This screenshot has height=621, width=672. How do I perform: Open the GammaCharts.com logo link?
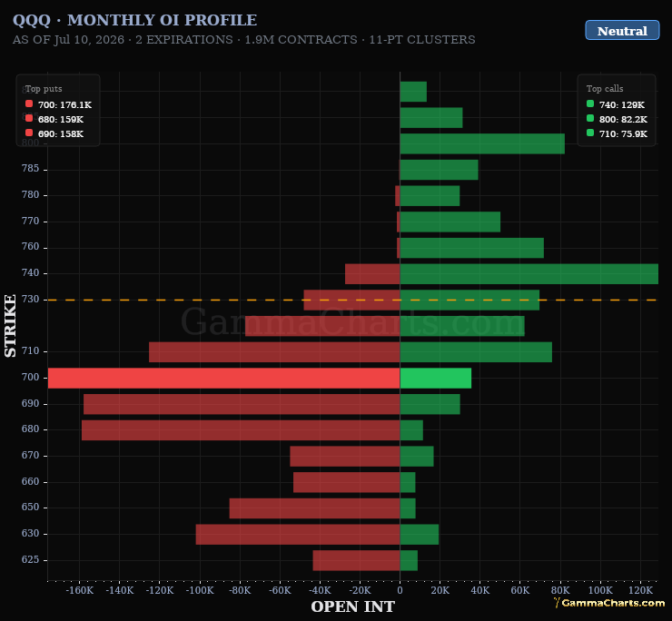tap(609, 603)
